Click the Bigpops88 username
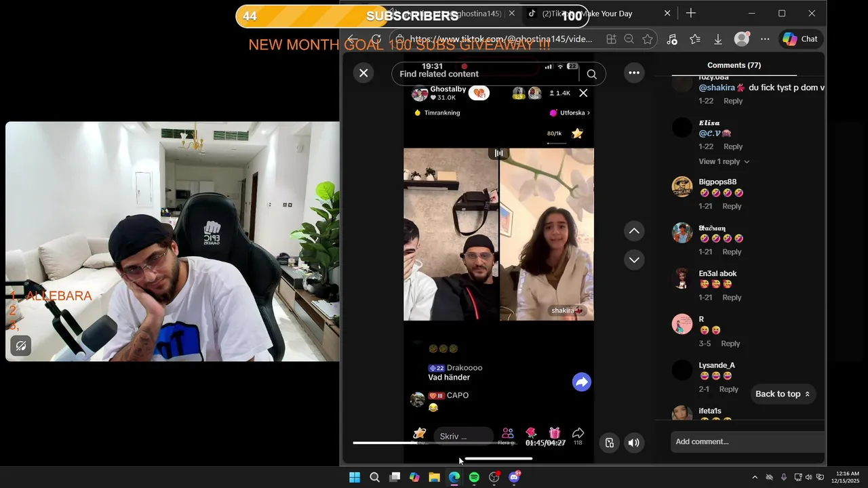The height and width of the screenshot is (488, 868). (x=717, y=182)
